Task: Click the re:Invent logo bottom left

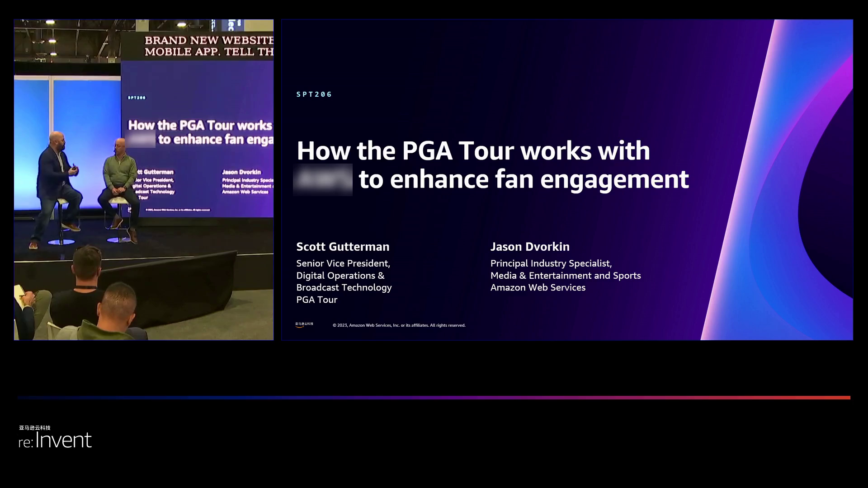Action: [x=54, y=439]
